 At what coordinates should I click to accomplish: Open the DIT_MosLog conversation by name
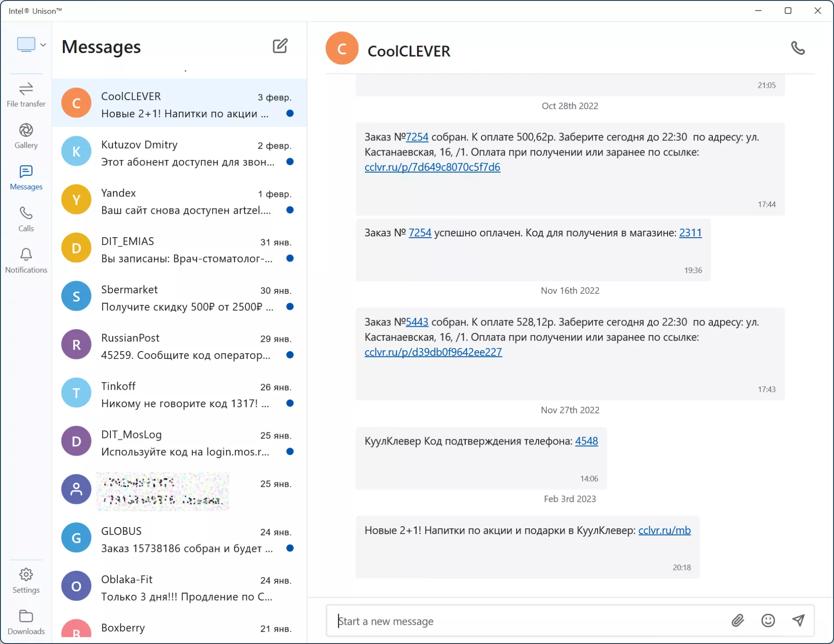[x=131, y=435]
